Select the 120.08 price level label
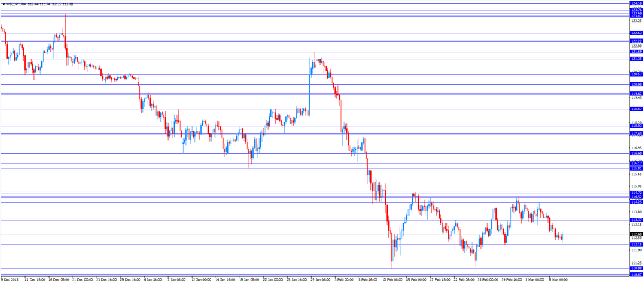644x284 pixels. [636, 84]
